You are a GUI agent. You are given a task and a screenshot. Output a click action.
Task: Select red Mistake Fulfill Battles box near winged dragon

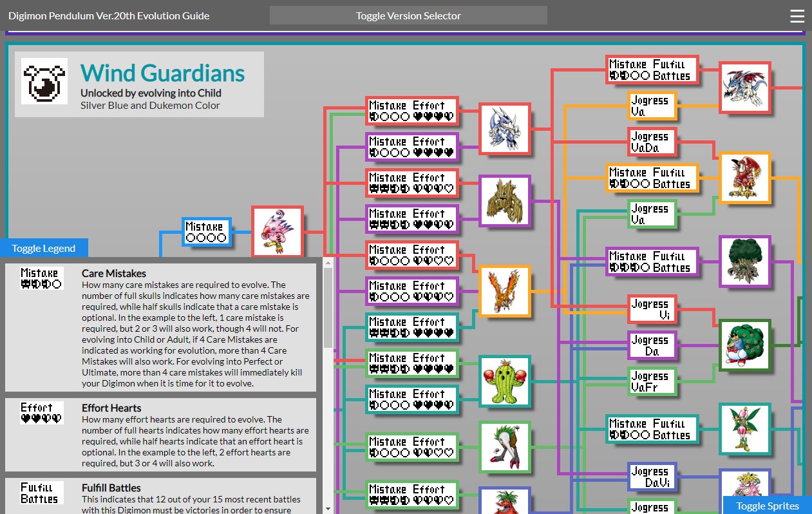652,70
